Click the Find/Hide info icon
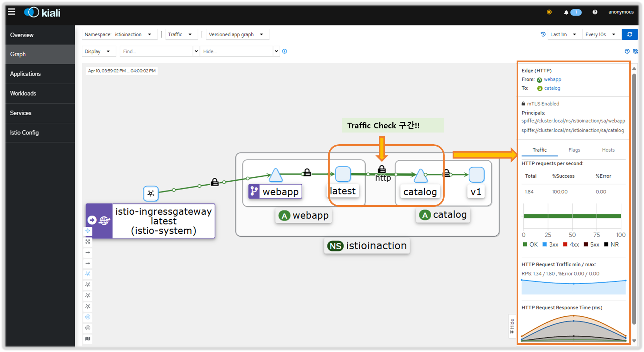The height and width of the screenshot is (352, 644). 284,51
